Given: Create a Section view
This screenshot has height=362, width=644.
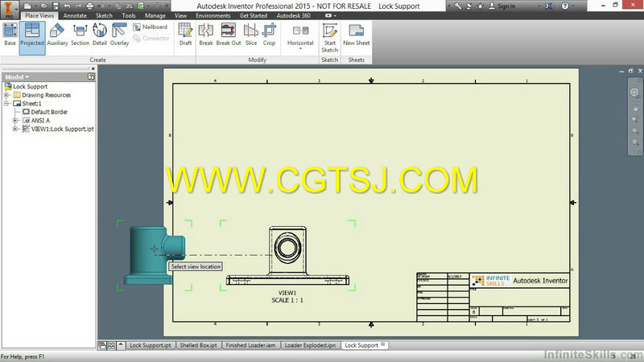Looking at the screenshot, I should [x=80, y=35].
